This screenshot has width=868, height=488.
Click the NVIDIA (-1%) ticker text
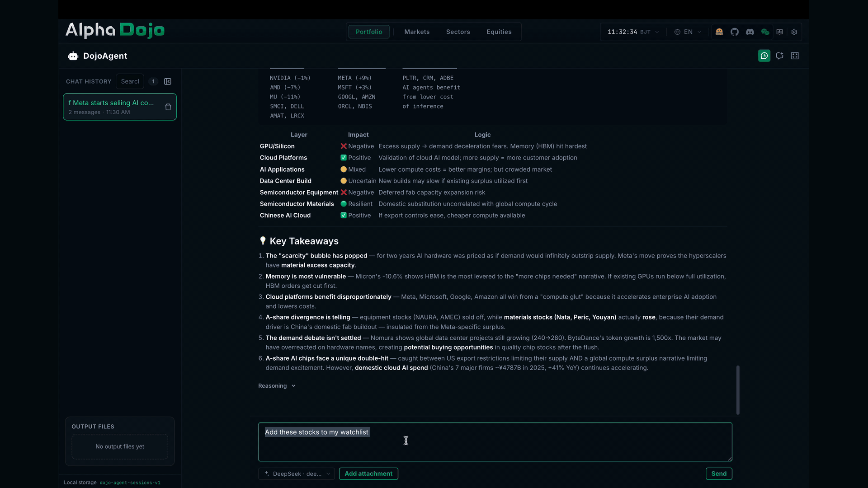(x=290, y=78)
